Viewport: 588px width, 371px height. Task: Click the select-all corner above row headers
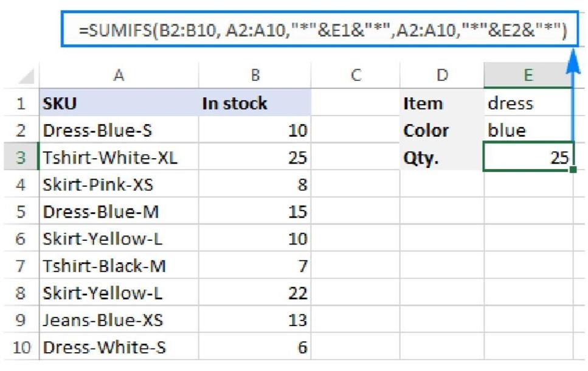24,76
